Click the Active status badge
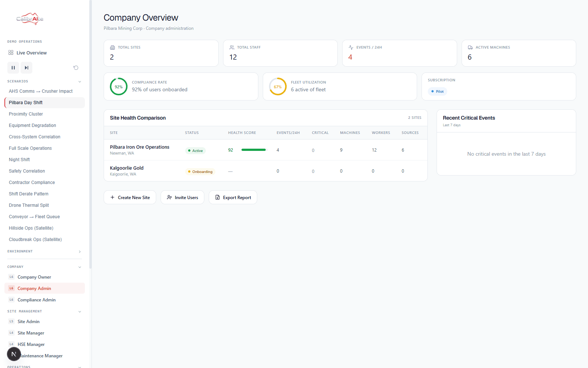Viewport: 588px width, 368px height. (x=195, y=151)
